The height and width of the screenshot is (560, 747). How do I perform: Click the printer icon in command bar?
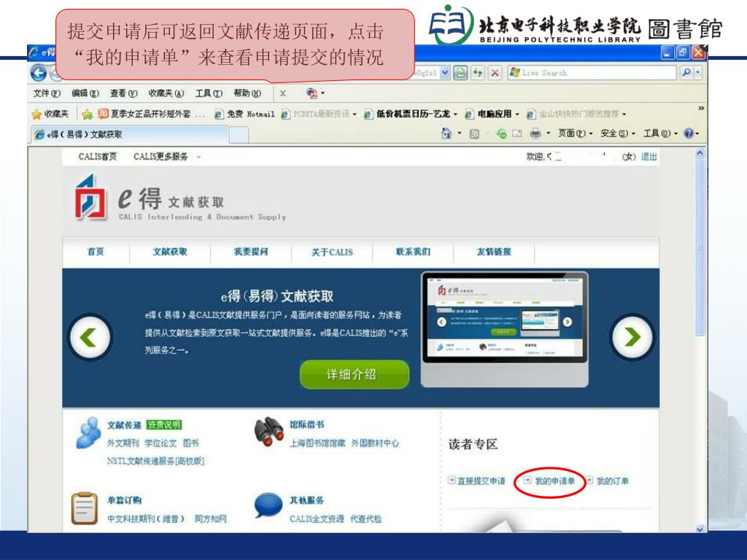click(535, 133)
